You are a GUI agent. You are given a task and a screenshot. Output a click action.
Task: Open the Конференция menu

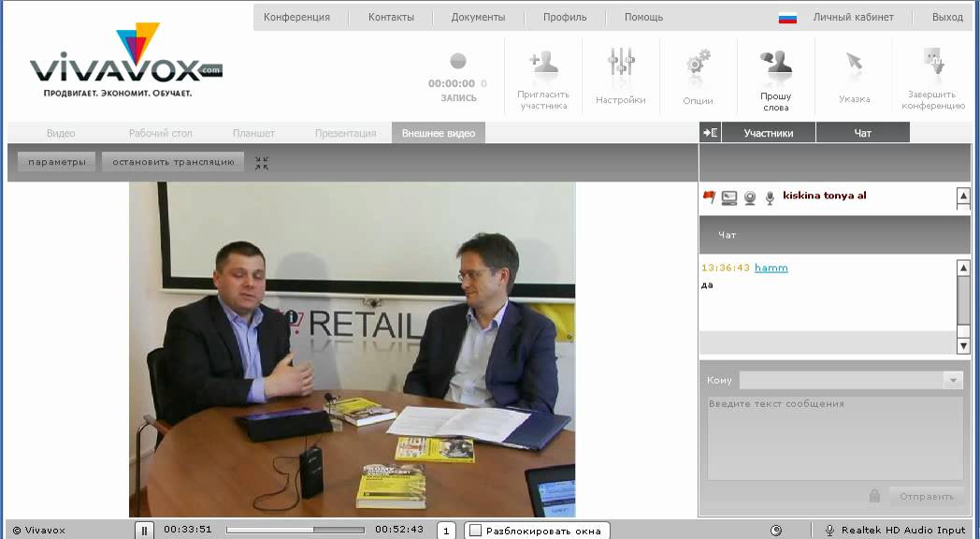[x=296, y=18]
